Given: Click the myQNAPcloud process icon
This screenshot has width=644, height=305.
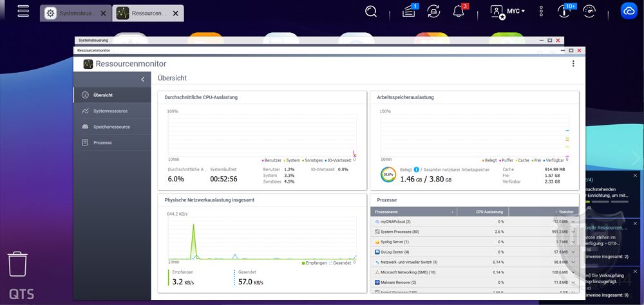Looking at the screenshot, I should [377, 221].
